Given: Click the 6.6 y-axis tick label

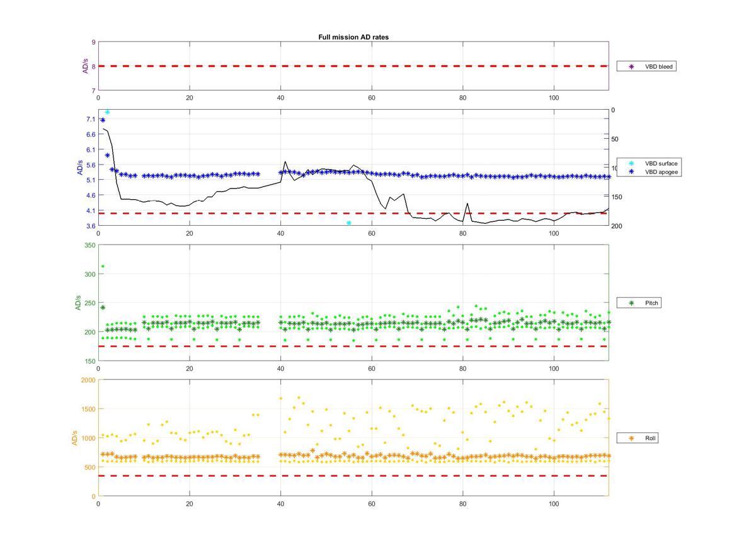Looking at the screenshot, I should tap(91, 134).
